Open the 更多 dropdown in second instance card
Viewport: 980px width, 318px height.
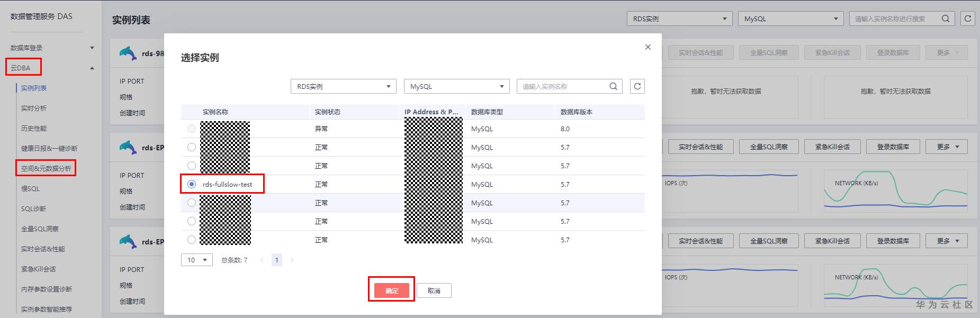point(947,147)
